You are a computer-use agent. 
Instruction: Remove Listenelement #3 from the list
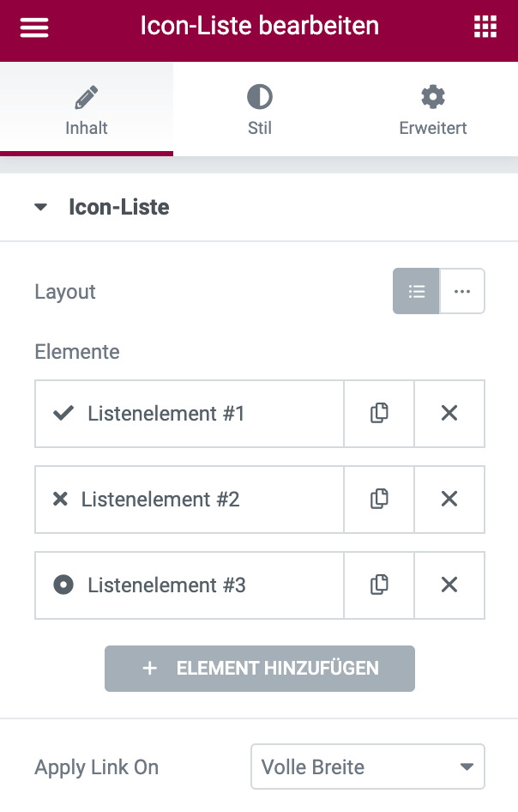pos(449,585)
